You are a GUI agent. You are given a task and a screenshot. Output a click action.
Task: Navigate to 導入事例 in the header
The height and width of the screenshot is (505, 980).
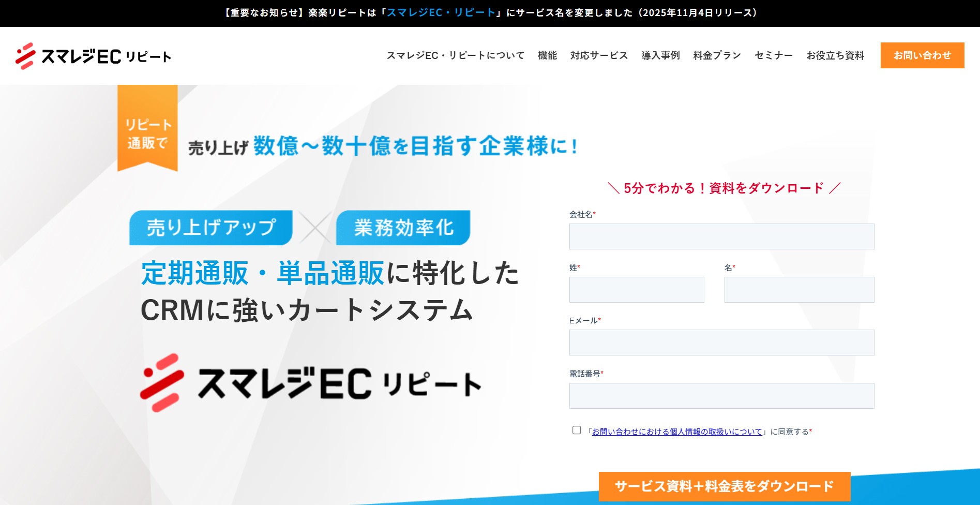coord(661,55)
